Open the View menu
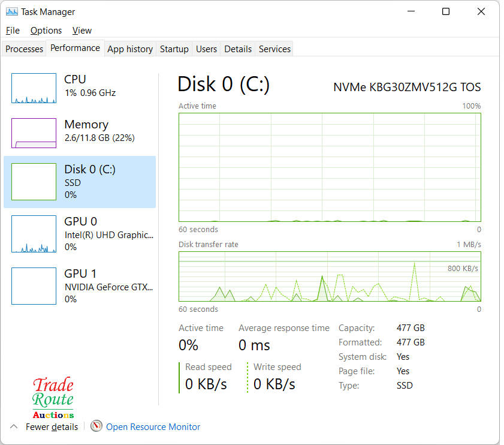The height and width of the screenshot is (445, 504). point(82,31)
